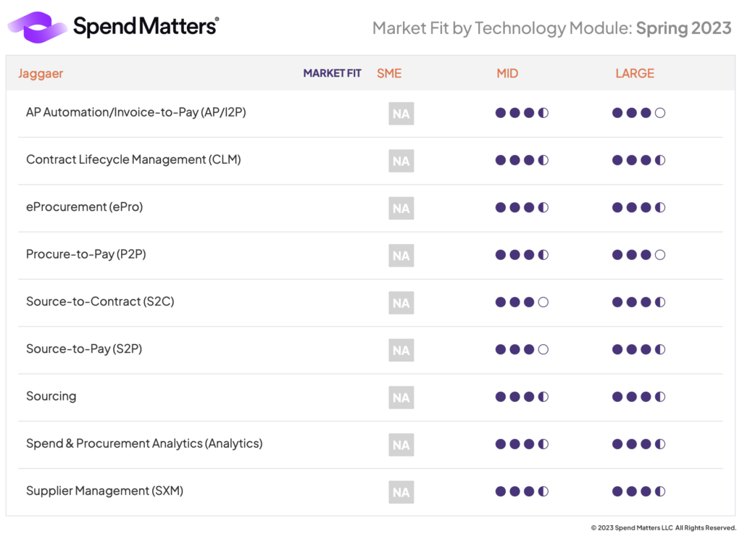Click LARGE rating dots for Supplier Management
742x560 pixels.
pyautogui.click(x=639, y=491)
